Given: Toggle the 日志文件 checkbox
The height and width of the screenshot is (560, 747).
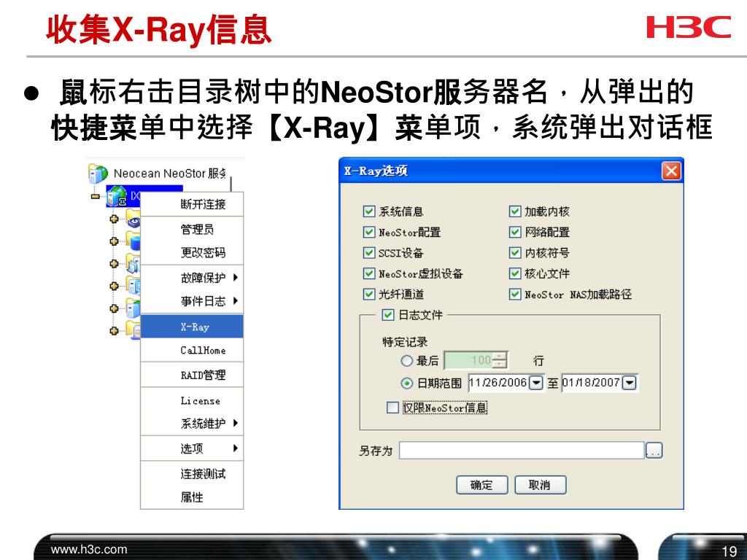Looking at the screenshot, I should (x=388, y=315).
